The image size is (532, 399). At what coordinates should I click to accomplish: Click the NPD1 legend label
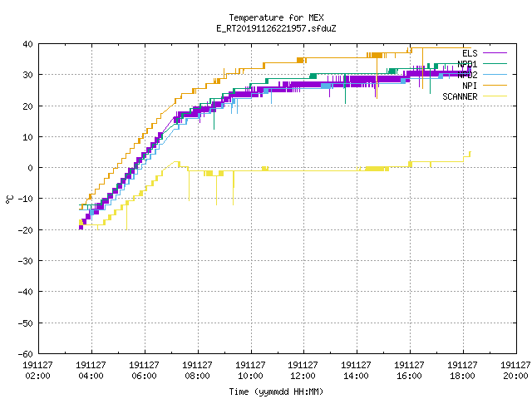click(x=467, y=64)
